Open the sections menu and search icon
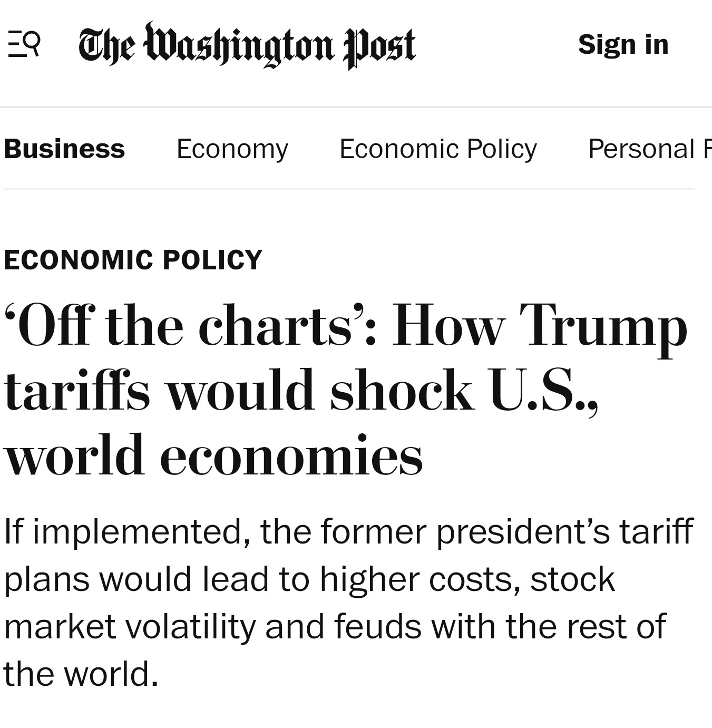 pyautogui.click(x=24, y=44)
